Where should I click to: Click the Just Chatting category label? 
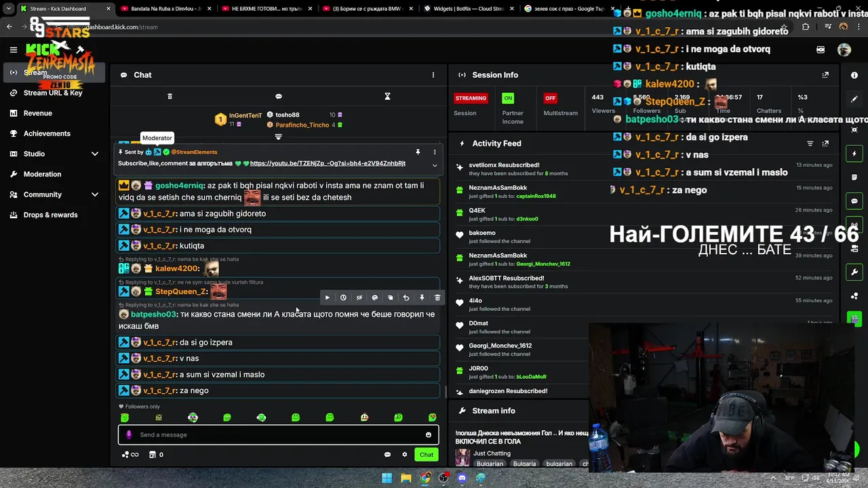coord(492,453)
